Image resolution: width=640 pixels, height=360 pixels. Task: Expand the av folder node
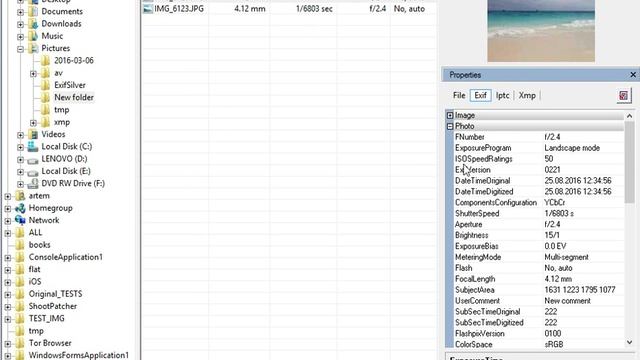33,74
